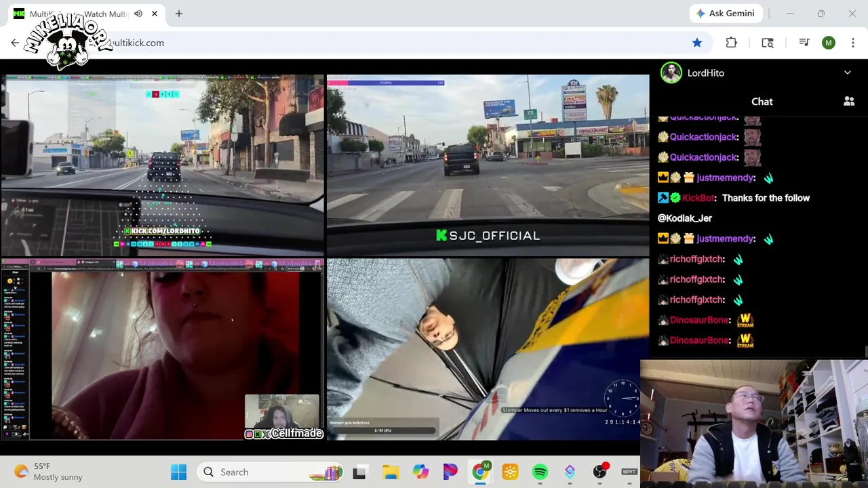
Task: Click the justmemendy username in chat
Action: pos(726,178)
